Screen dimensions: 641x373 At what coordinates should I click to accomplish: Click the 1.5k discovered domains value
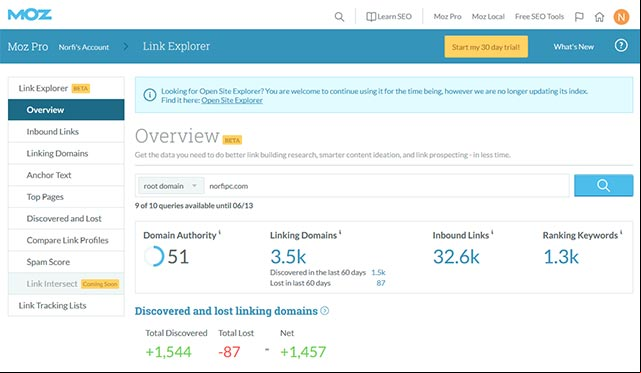pos(378,272)
